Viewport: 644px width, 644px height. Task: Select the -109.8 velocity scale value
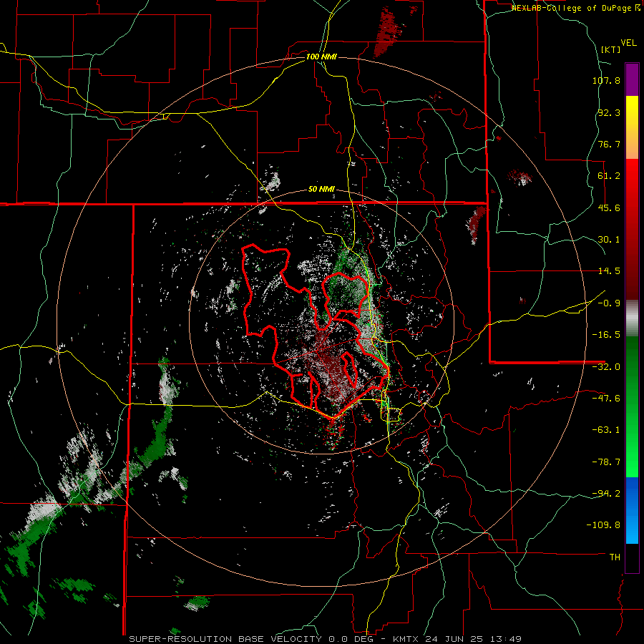(x=603, y=525)
